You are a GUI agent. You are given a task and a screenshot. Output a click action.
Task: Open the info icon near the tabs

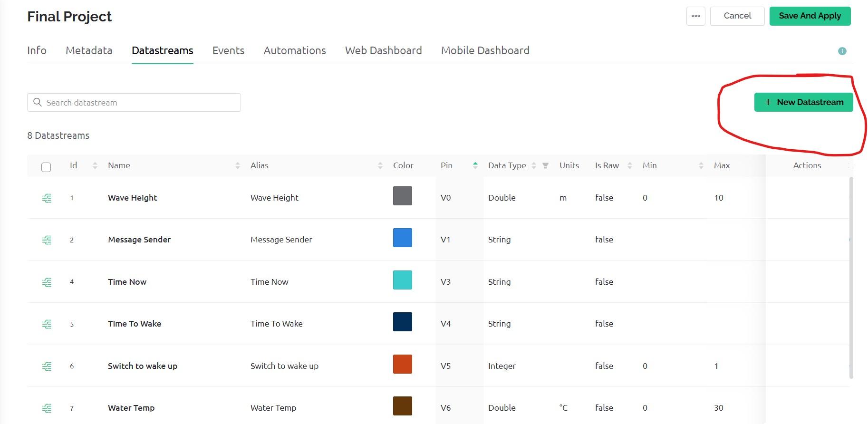point(842,51)
